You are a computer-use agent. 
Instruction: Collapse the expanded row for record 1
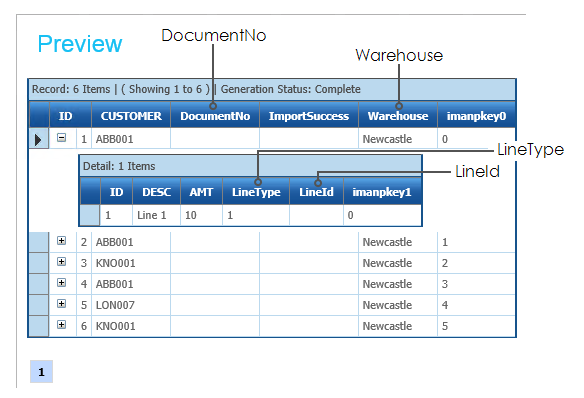(x=61, y=138)
